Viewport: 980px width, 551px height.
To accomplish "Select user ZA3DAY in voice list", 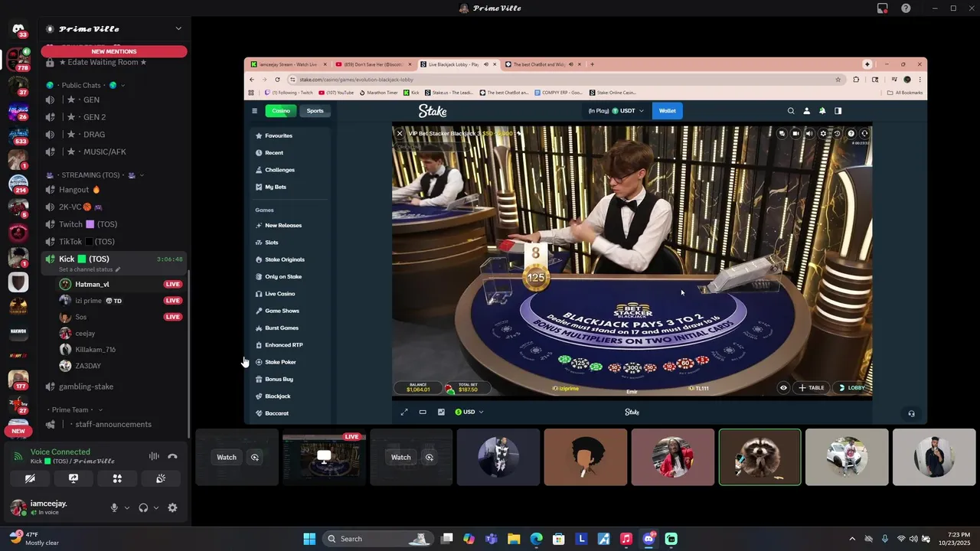I will coord(119,366).
